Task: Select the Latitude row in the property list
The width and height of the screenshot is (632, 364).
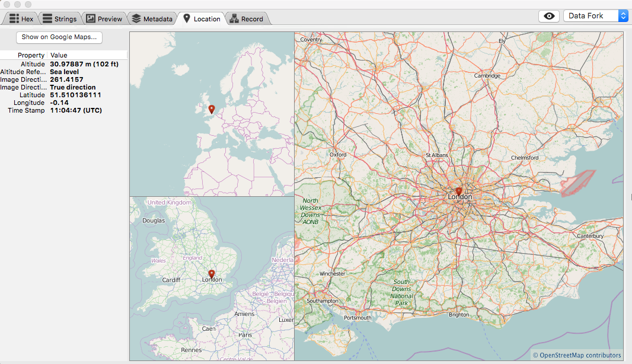Action: pyautogui.click(x=59, y=95)
